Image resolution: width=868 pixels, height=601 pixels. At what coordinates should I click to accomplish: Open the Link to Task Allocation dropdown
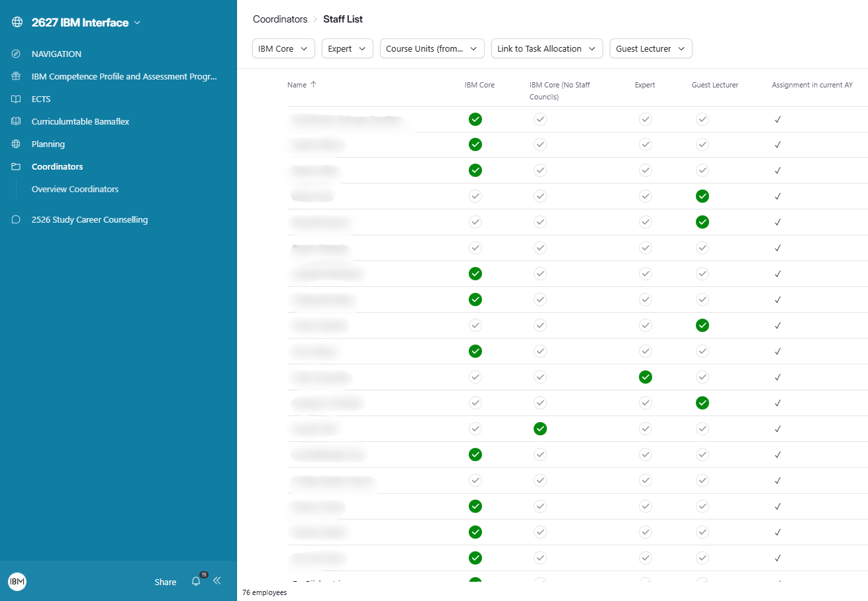point(547,48)
